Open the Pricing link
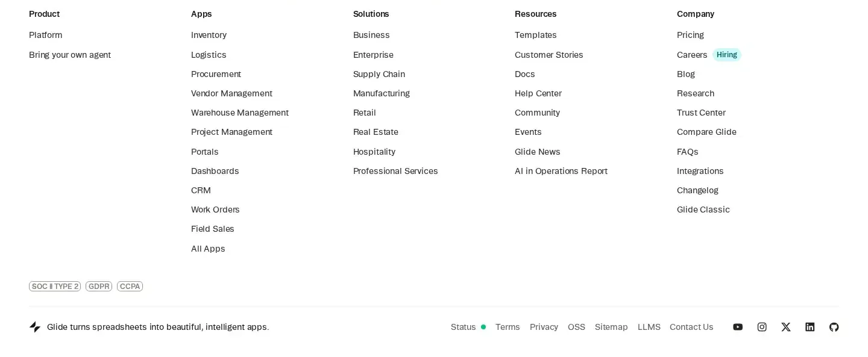Viewport: 868px width, 357px height. pos(690,35)
